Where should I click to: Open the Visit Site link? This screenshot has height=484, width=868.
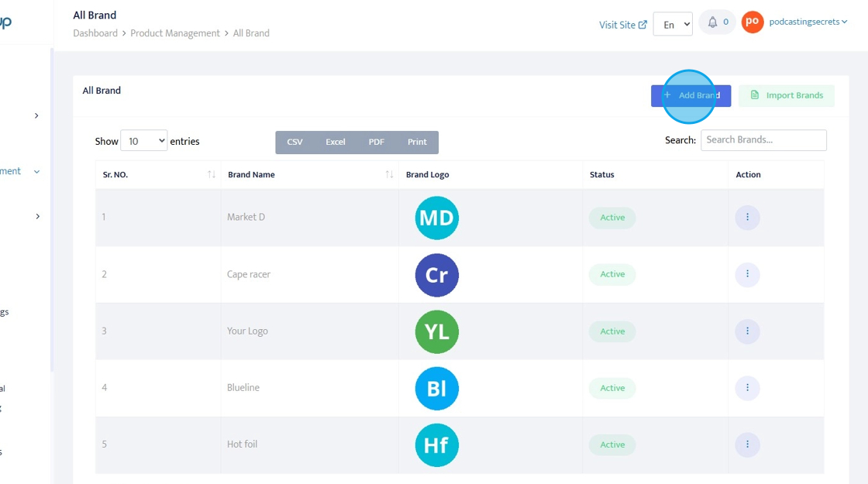point(622,25)
